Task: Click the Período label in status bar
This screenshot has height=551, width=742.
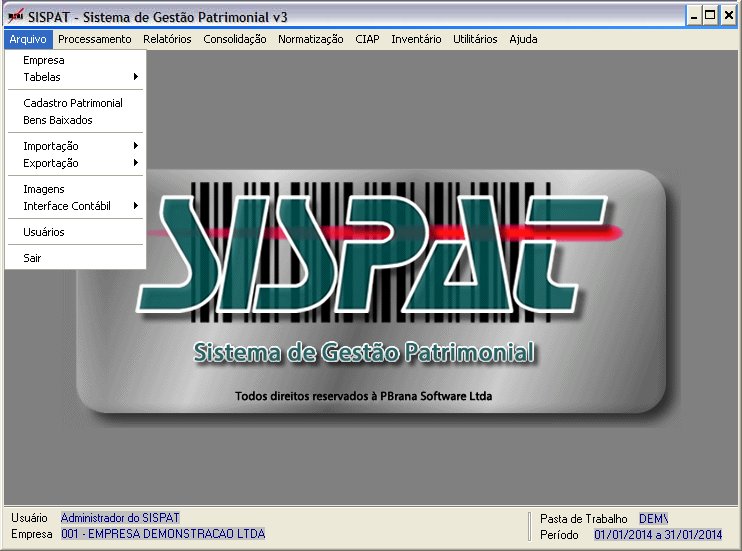Action: pos(559,535)
